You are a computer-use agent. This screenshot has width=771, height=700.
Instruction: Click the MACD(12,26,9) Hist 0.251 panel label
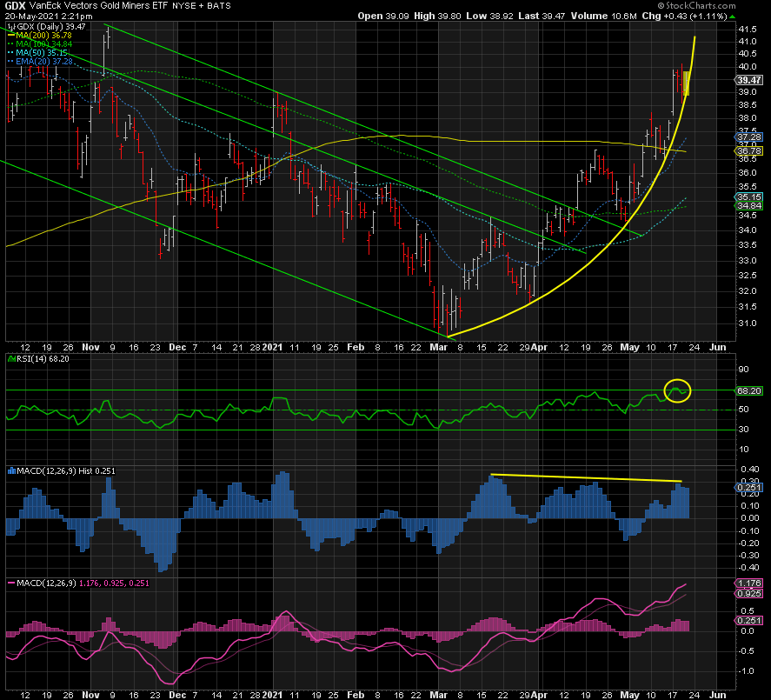pos(66,470)
